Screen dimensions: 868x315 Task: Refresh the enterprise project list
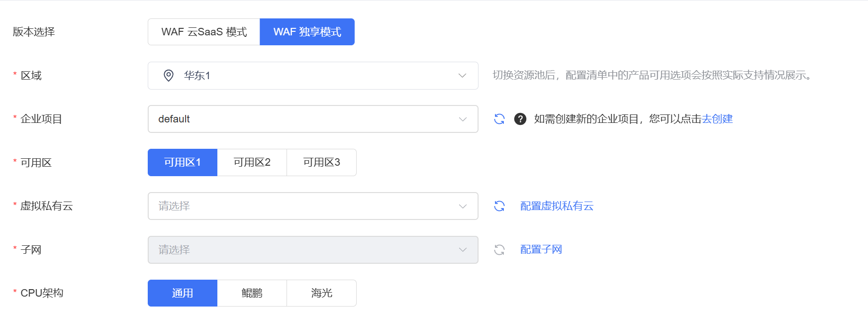pos(499,119)
